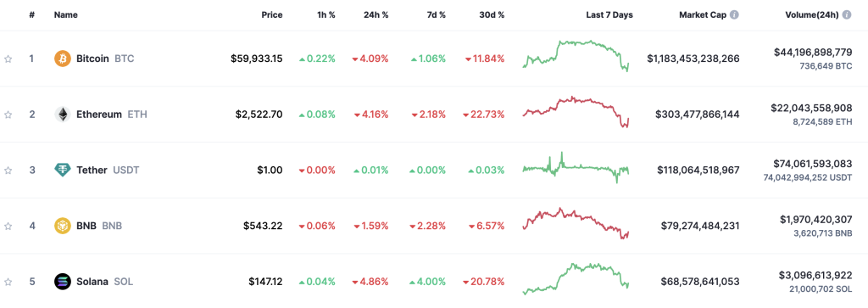View Bitcoin's 7-day sparkline chart

tap(576, 56)
